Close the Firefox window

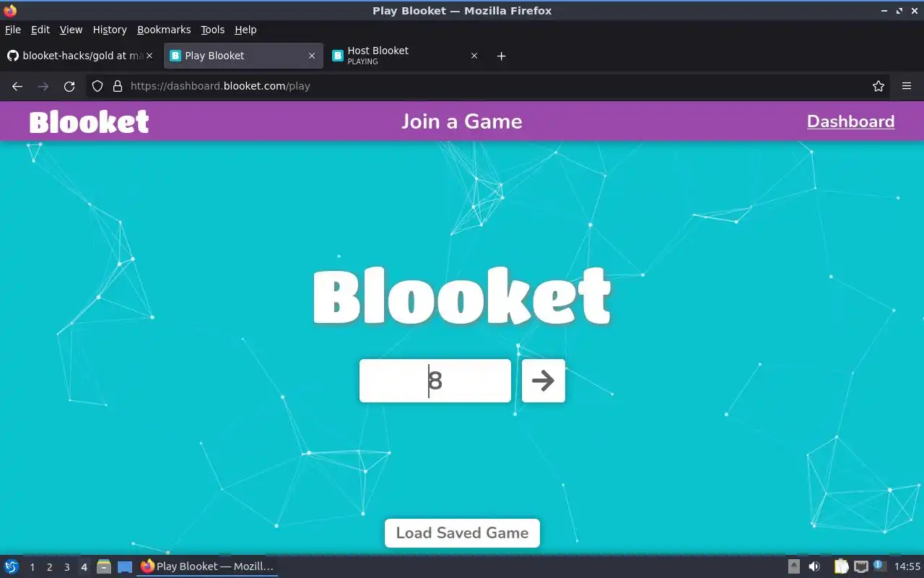coord(914,11)
